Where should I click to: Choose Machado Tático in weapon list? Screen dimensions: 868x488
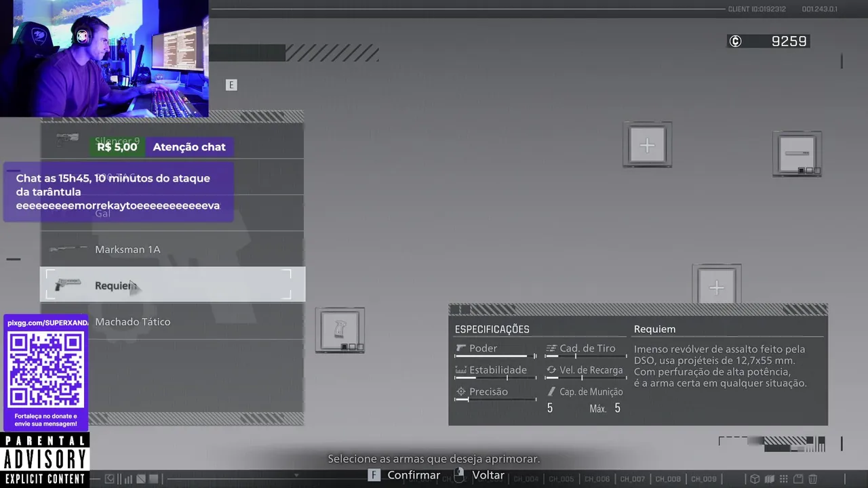click(x=172, y=321)
